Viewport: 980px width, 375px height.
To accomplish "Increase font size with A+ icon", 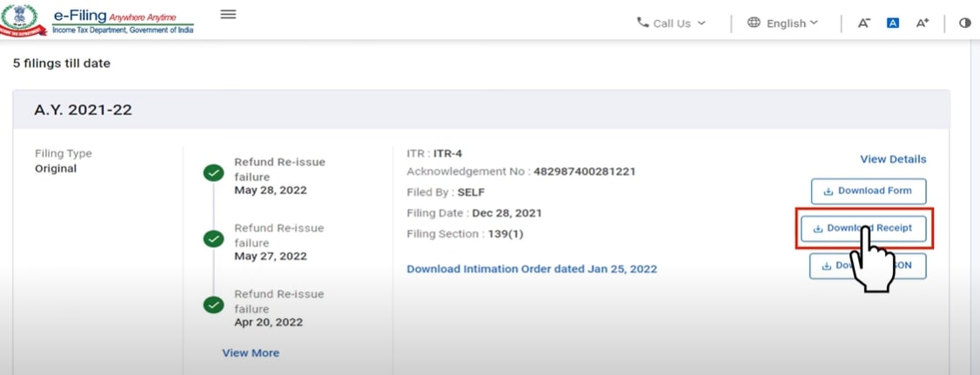I will click(x=923, y=23).
